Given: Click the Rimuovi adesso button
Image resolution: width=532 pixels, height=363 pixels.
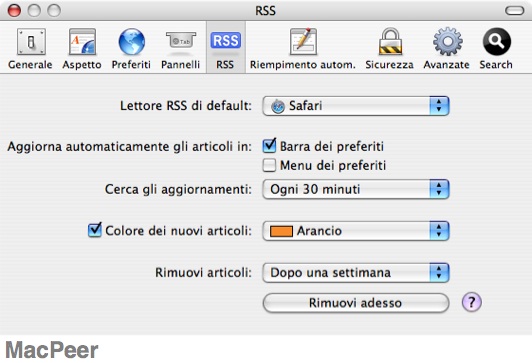Looking at the screenshot, I should pos(356,303).
